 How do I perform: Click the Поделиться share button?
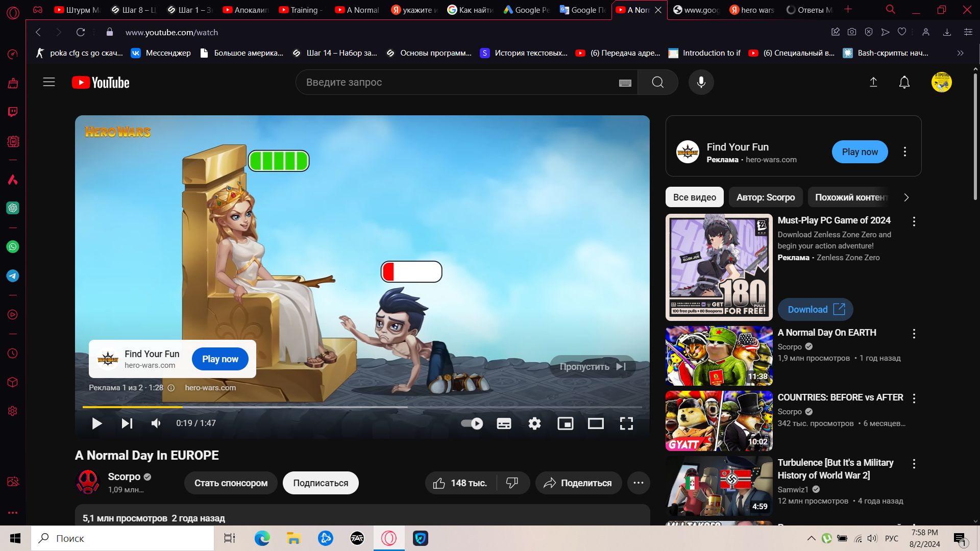pyautogui.click(x=578, y=483)
